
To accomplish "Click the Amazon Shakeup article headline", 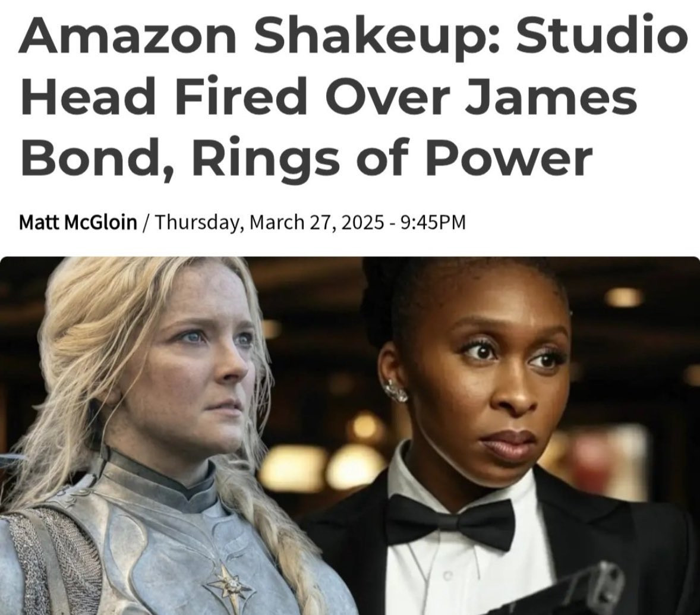I will tap(353, 97).
